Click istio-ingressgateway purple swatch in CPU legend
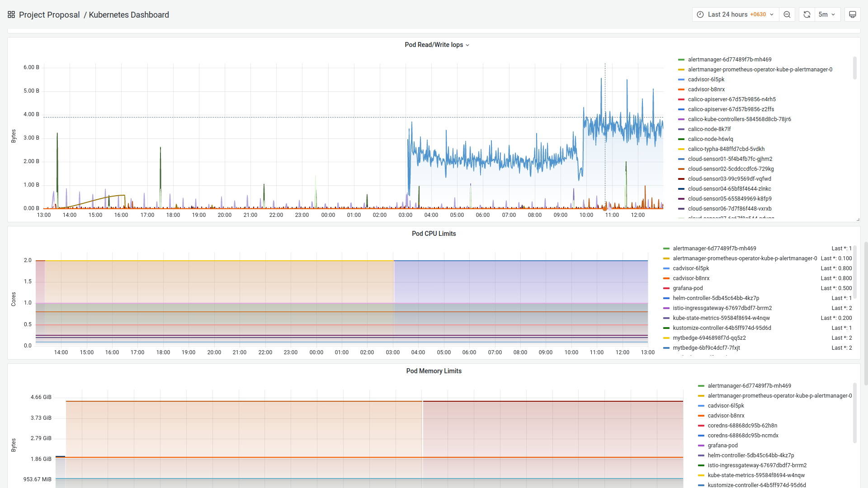The image size is (868, 488). coord(666,308)
